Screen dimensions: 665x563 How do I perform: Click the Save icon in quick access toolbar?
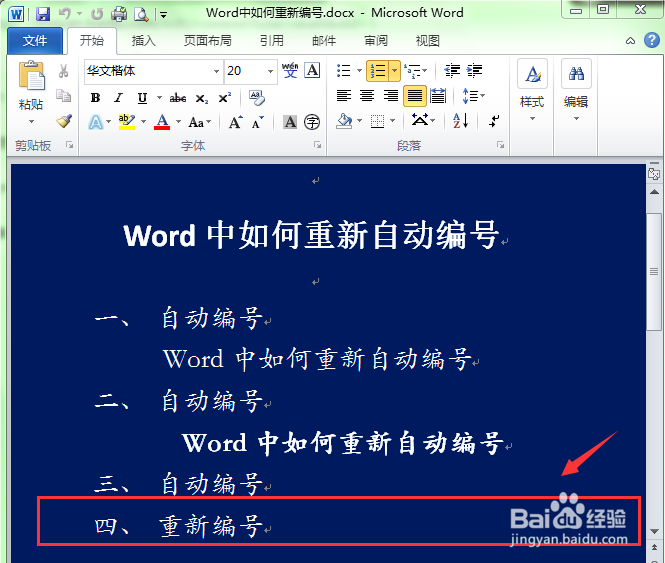(43, 14)
